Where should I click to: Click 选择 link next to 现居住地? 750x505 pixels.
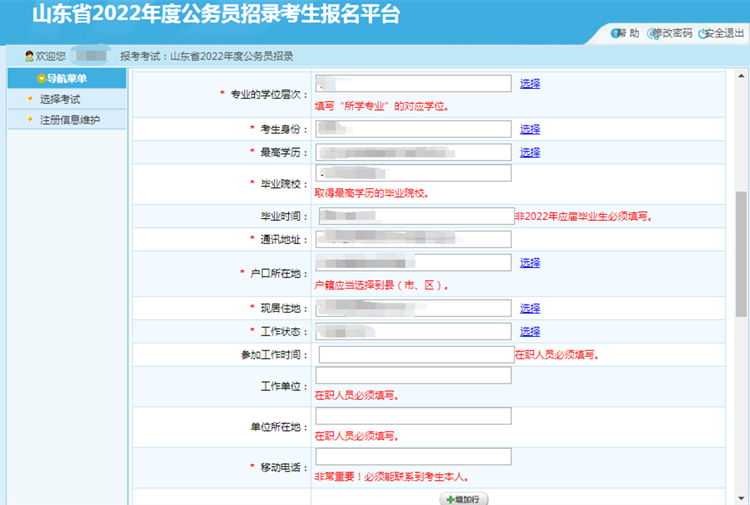529,308
